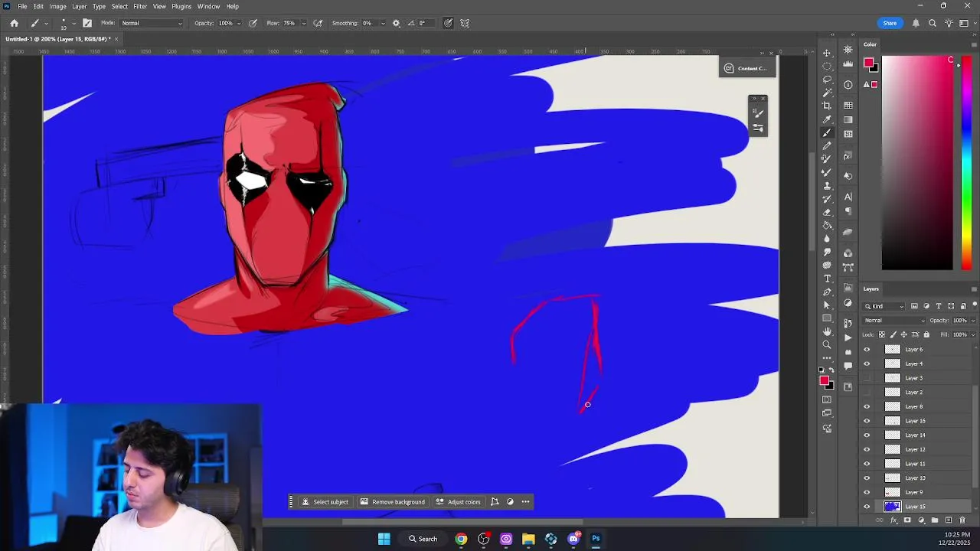Click the Share button
Image resolution: width=980 pixels, height=551 pixels.
(890, 23)
